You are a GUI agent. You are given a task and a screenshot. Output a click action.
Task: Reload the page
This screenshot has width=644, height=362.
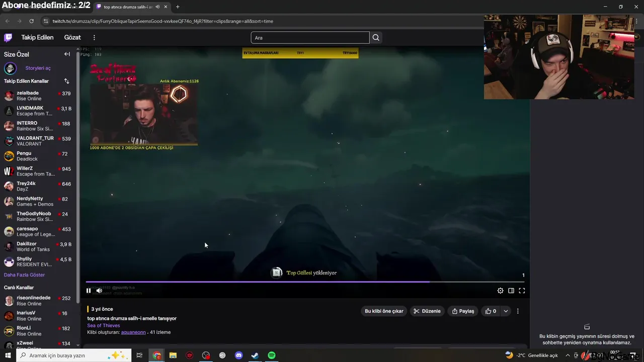[31, 21]
